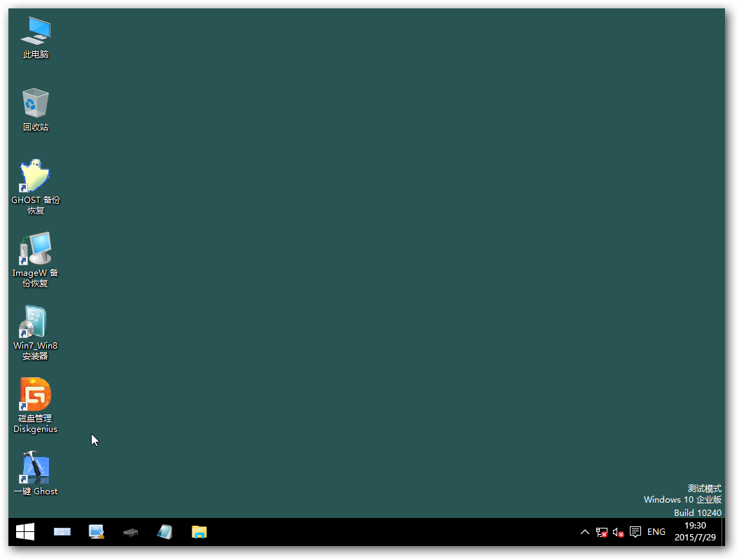739x560 pixels.
Task: Open the notebook taskbar icon
Action: coord(164,532)
